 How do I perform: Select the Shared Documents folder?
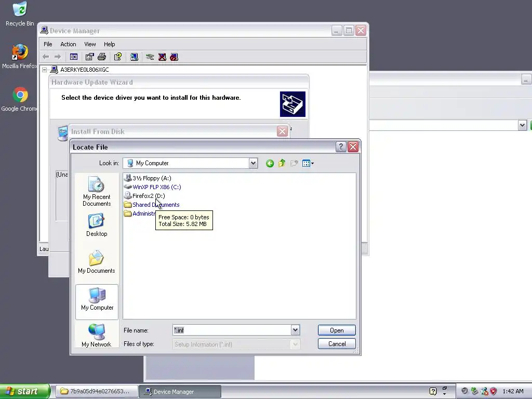coord(152,205)
